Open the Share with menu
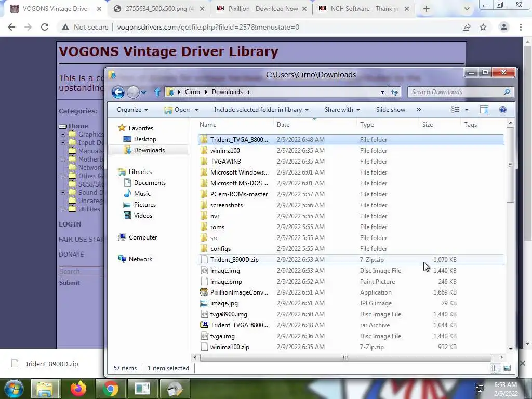This screenshot has width=532, height=399. click(x=342, y=110)
